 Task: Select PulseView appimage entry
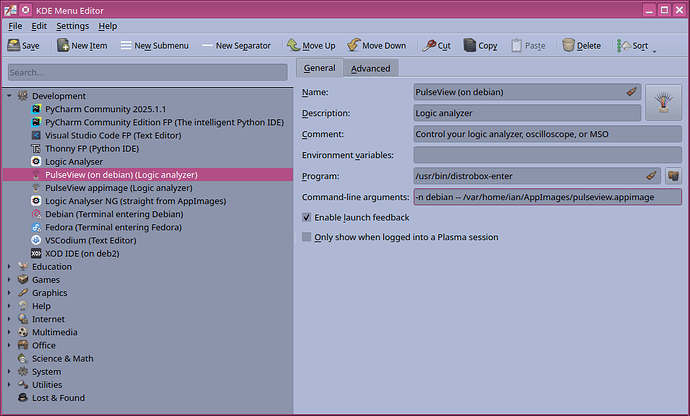(x=119, y=188)
